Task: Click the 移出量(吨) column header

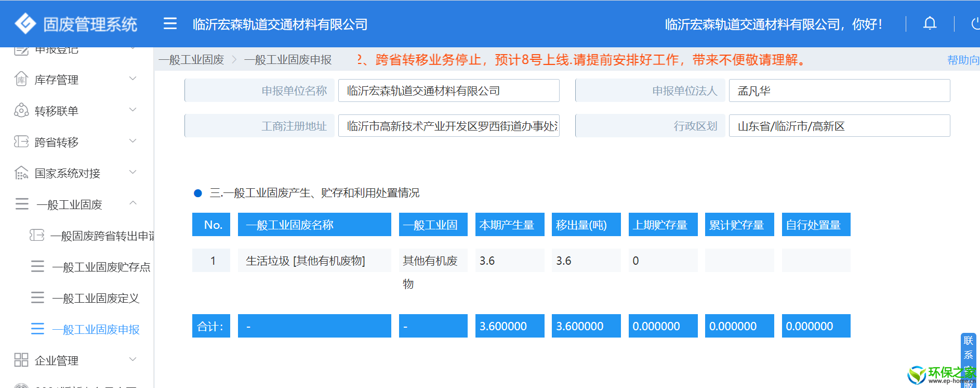Action: 586,225
